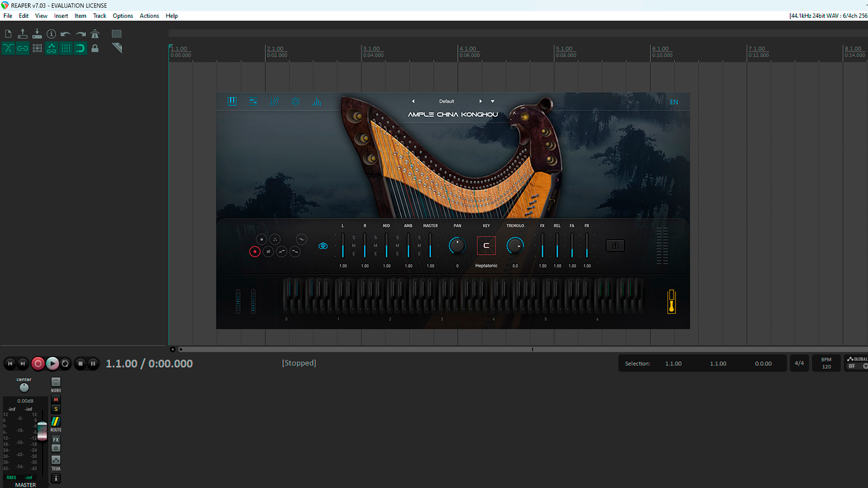868x488 pixels.
Task: Open the KEY selector showing C
Action: click(x=486, y=245)
